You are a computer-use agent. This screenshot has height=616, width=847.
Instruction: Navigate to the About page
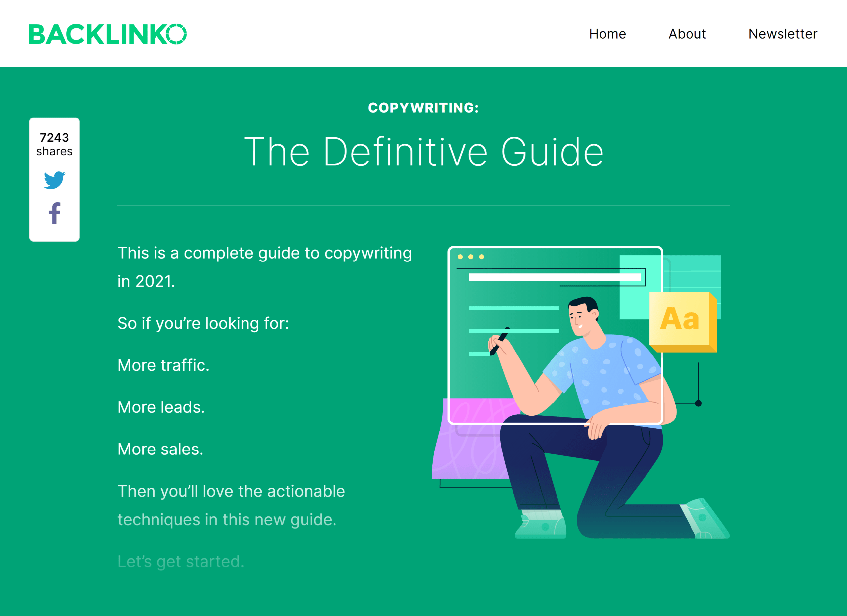[687, 33]
